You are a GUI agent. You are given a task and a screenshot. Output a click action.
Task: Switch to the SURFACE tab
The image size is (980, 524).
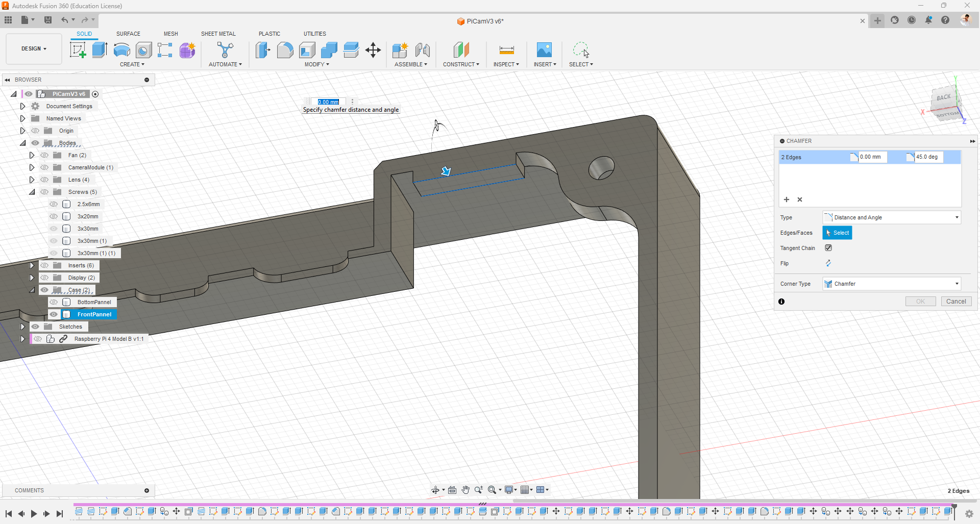pyautogui.click(x=128, y=34)
